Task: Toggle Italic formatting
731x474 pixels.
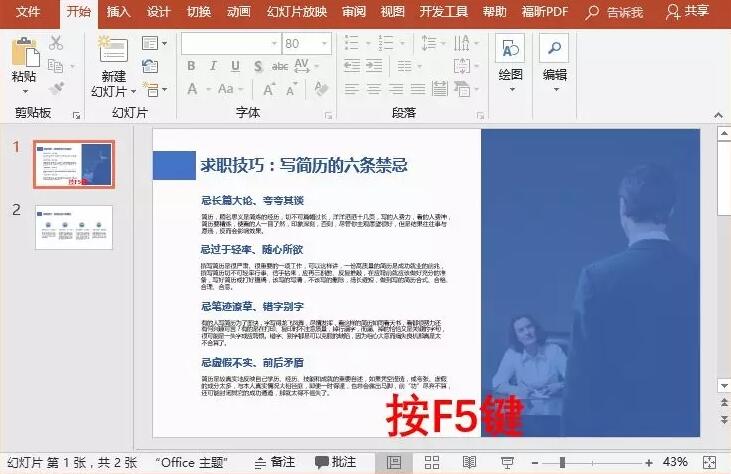Action: (x=213, y=66)
